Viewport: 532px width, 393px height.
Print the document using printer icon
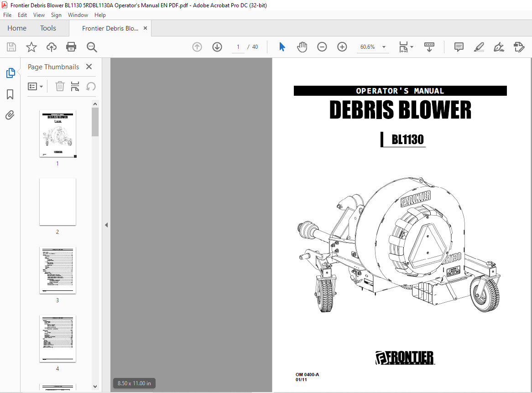click(x=71, y=47)
